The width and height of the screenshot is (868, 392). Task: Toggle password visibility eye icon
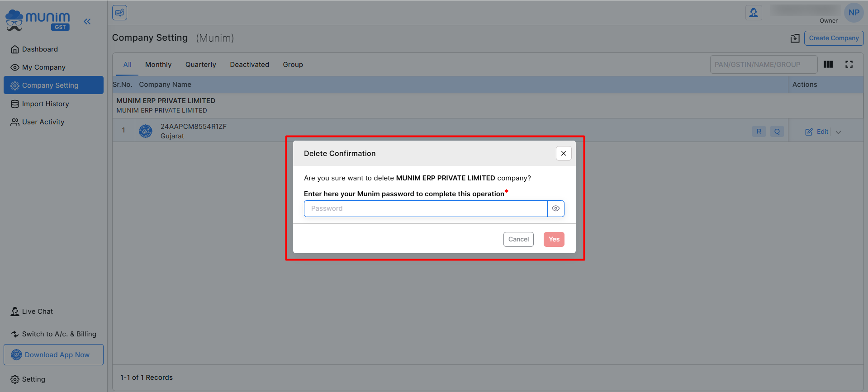(556, 208)
